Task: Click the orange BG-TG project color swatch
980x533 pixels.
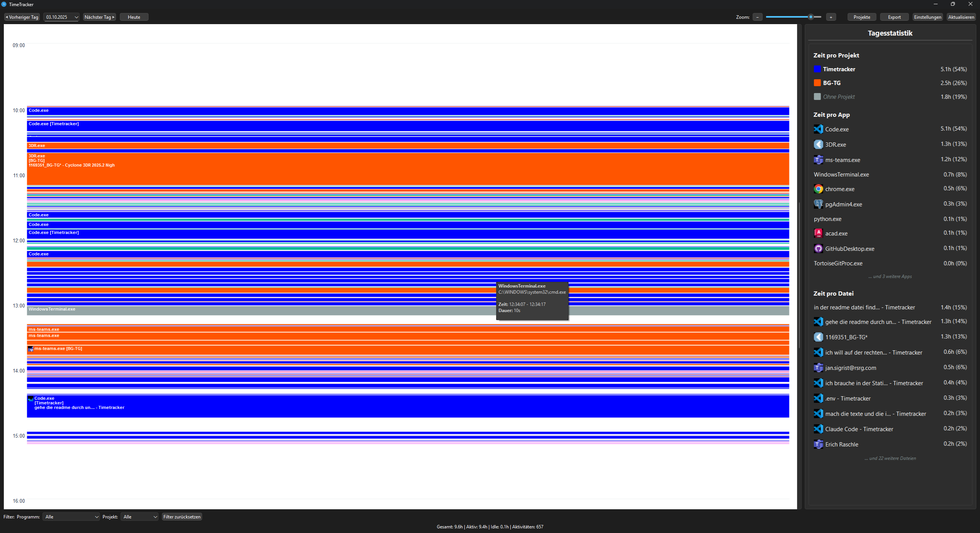Action: [x=817, y=83]
